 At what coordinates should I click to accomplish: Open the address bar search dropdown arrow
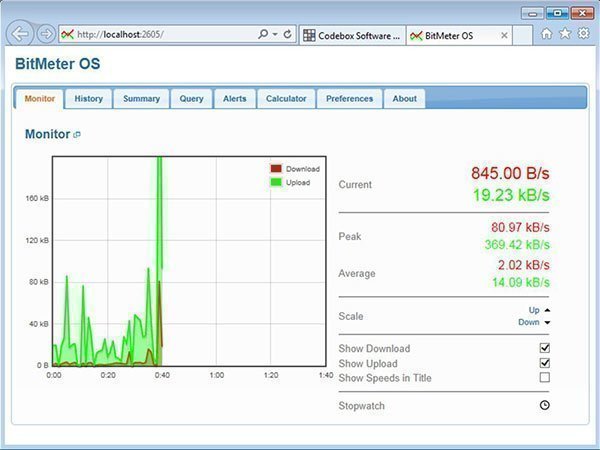[275, 34]
